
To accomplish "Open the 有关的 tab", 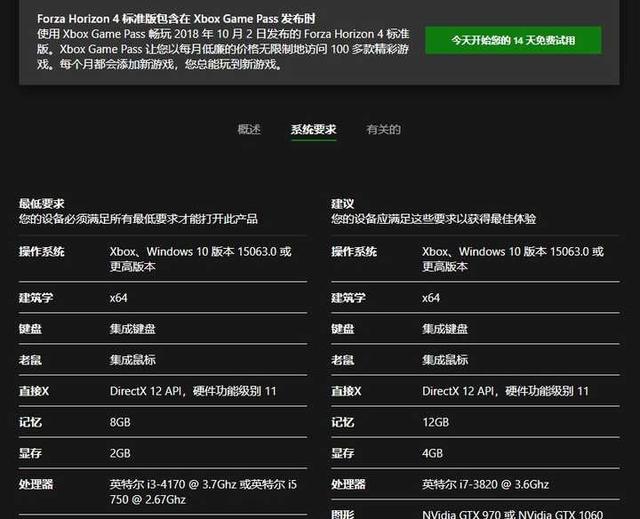I will [383, 129].
